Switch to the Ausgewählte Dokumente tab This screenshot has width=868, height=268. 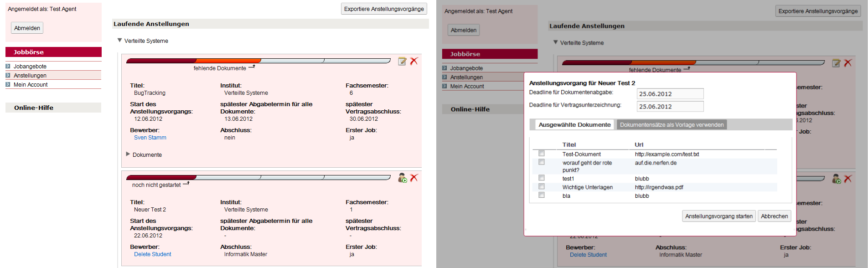[574, 124]
